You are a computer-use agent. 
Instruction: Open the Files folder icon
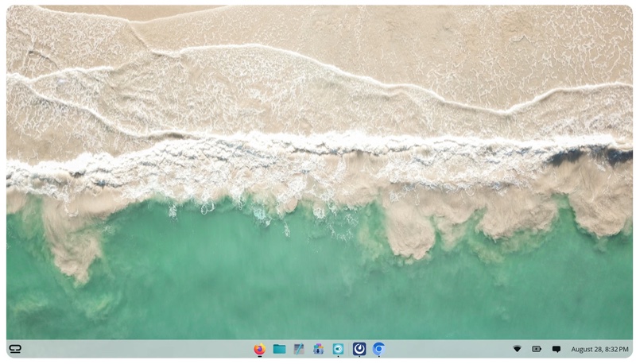(x=280, y=349)
